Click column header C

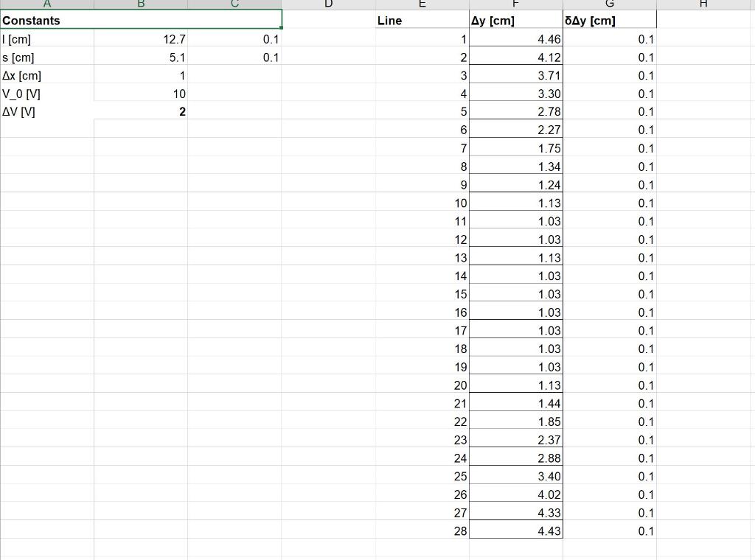[x=234, y=4]
